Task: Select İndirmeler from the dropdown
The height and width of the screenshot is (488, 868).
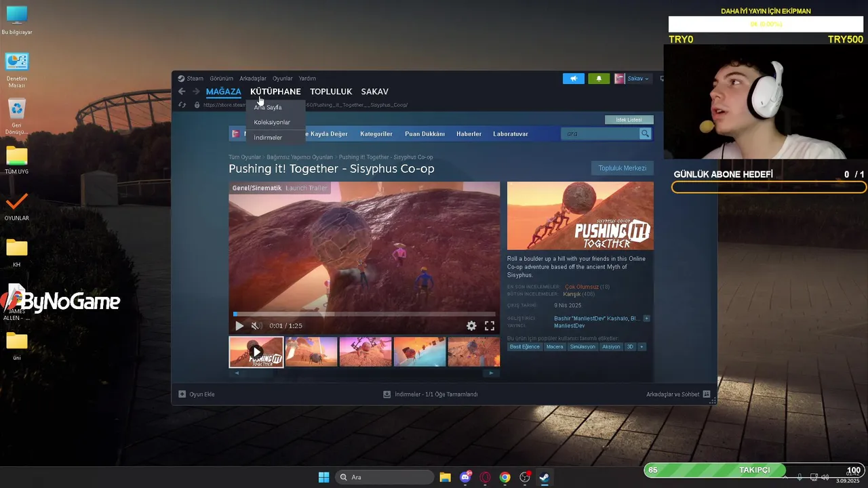Action: [268, 138]
